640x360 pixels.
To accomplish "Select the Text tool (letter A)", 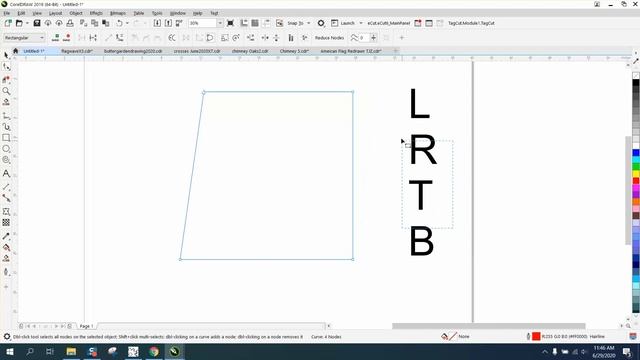I will pyautogui.click(x=6, y=173).
